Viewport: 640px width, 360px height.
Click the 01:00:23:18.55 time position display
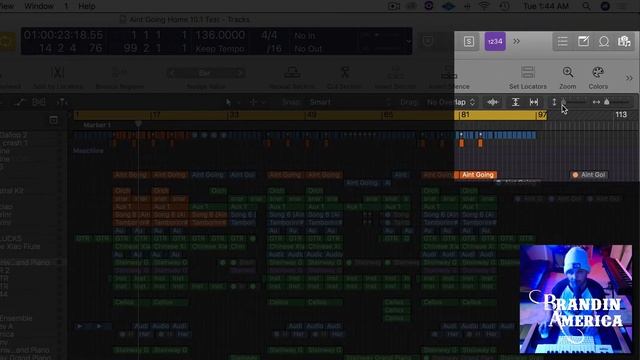63,35
